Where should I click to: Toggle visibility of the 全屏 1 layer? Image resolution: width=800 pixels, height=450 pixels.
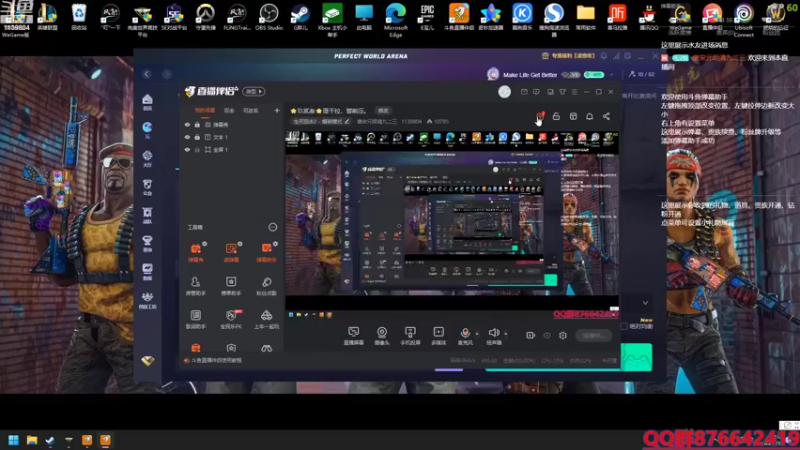click(x=187, y=149)
